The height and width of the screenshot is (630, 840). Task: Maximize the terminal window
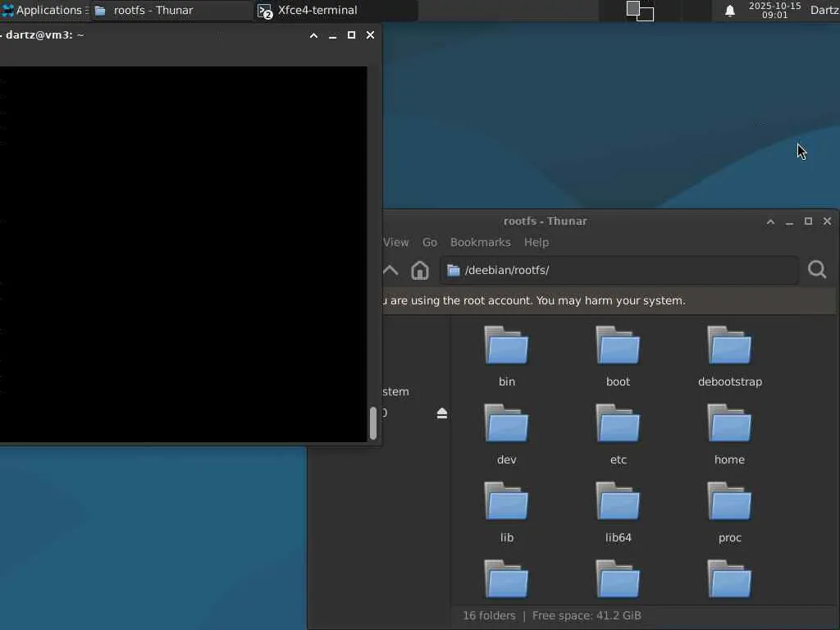pos(351,34)
